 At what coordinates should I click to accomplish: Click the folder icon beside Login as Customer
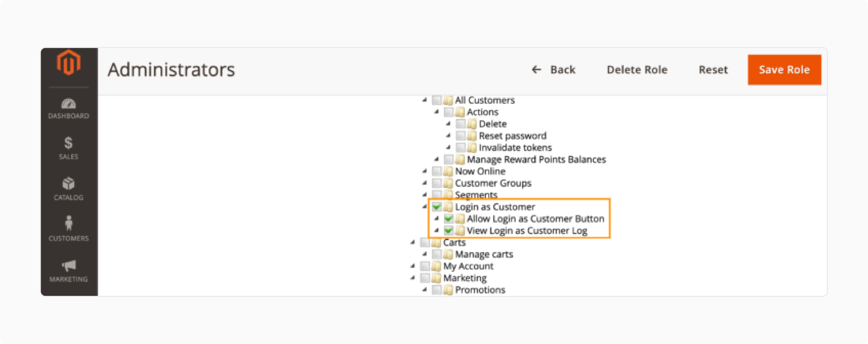(x=448, y=207)
